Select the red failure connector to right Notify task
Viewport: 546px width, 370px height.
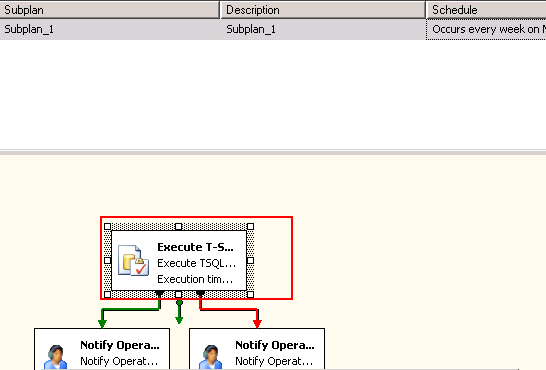click(x=228, y=309)
